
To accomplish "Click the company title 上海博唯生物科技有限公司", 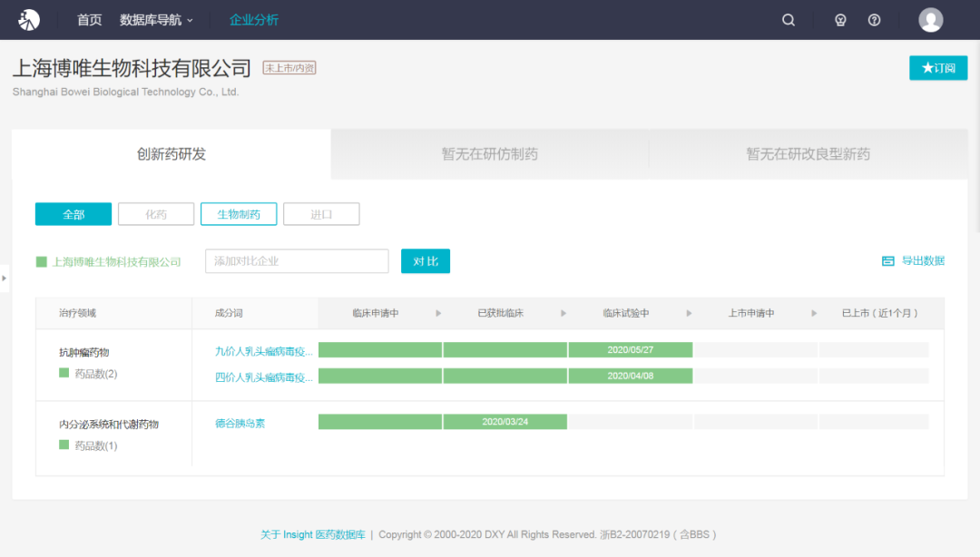I will pyautogui.click(x=132, y=68).
